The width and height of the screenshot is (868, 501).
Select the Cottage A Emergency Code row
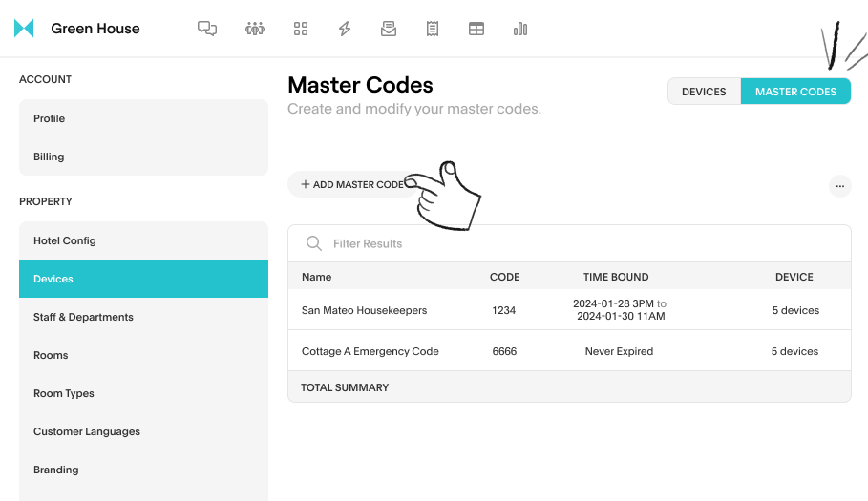tap(370, 351)
